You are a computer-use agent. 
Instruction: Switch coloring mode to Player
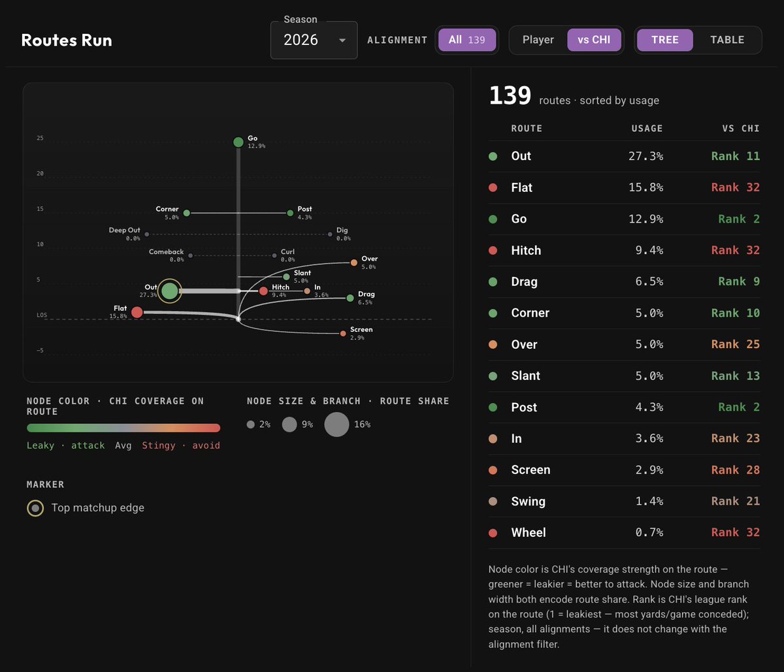(538, 40)
